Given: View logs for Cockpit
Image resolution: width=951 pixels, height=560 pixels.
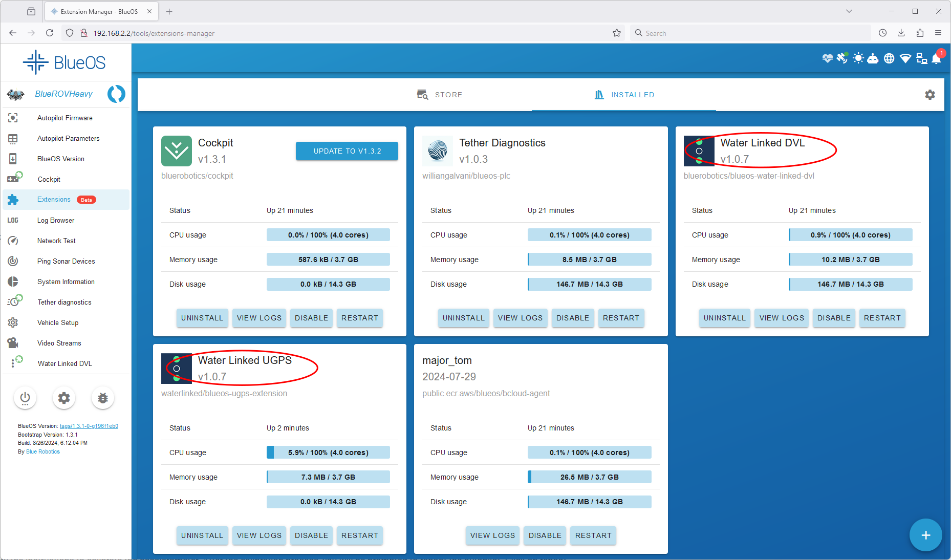Looking at the screenshot, I should coord(259,318).
